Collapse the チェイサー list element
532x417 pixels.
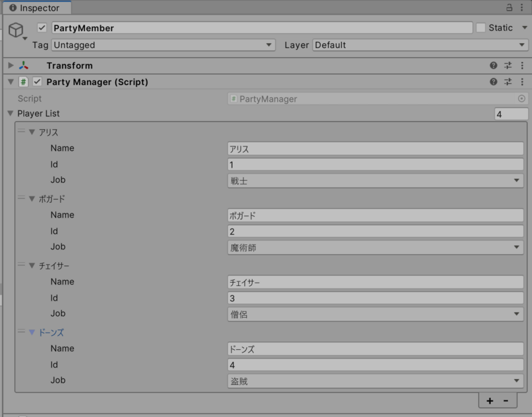pos(32,265)
